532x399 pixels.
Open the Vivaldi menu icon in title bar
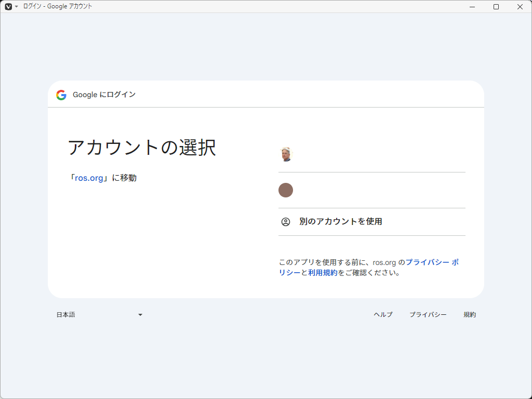8,6
